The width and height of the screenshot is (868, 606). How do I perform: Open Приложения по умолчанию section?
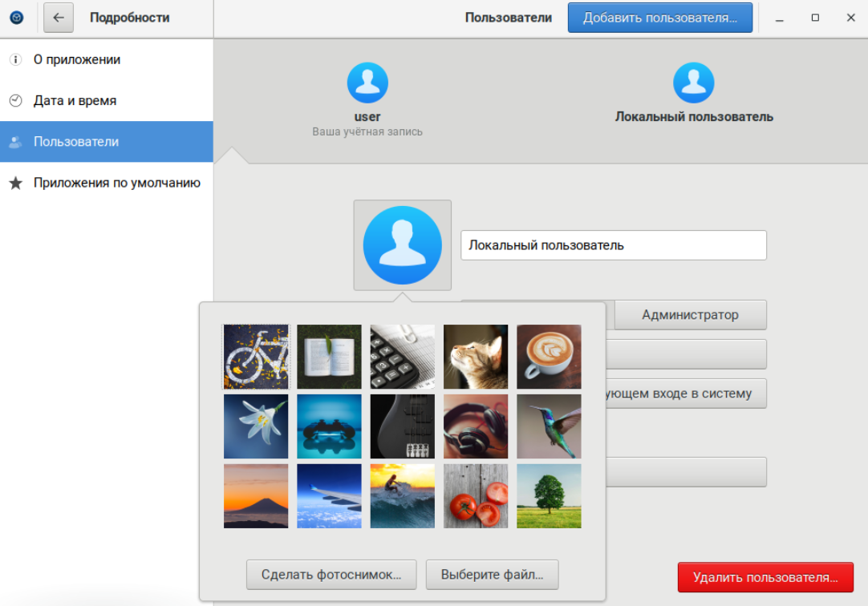tap(116, 183)
